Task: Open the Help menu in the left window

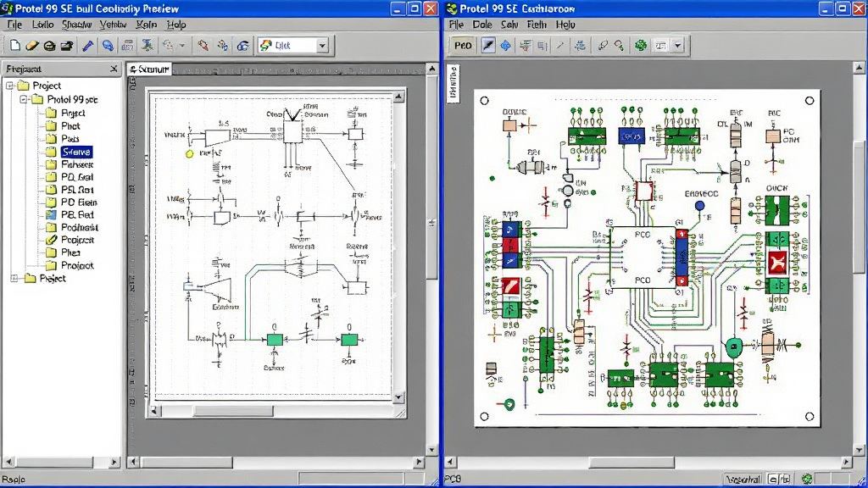Action: coord(176,25)
